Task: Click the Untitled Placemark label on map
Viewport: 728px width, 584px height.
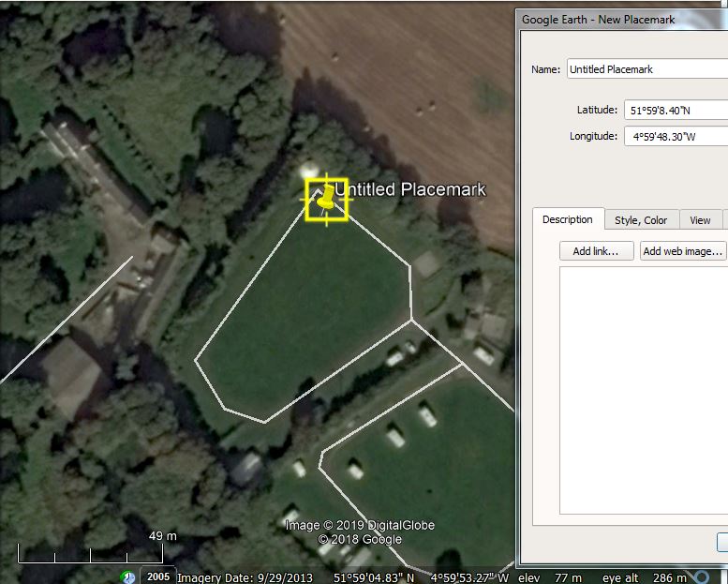Action: (410, 189)
